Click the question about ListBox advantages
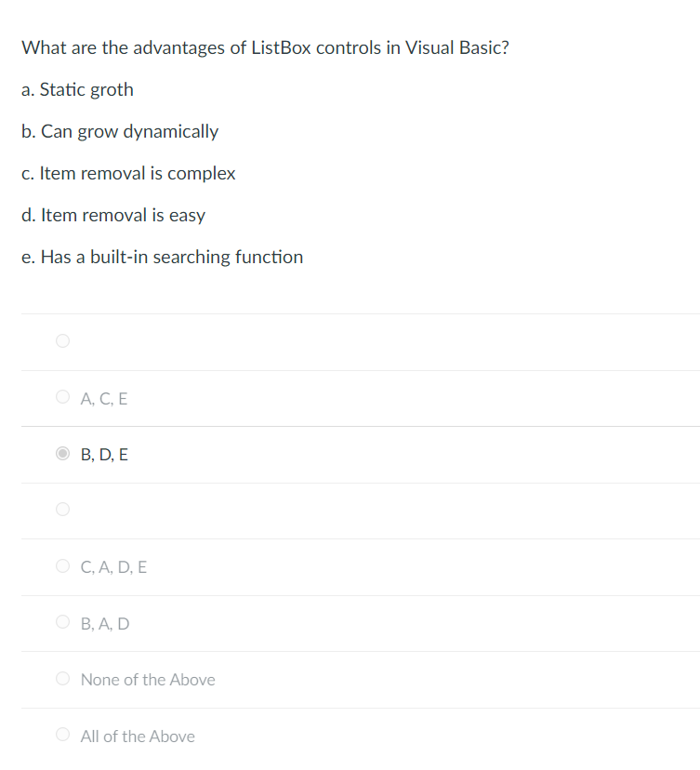 [x=265, y=47]
